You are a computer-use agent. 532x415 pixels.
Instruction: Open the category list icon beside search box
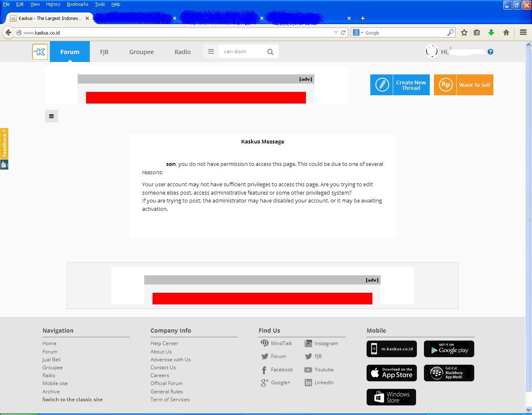click(x=211, y=52)
